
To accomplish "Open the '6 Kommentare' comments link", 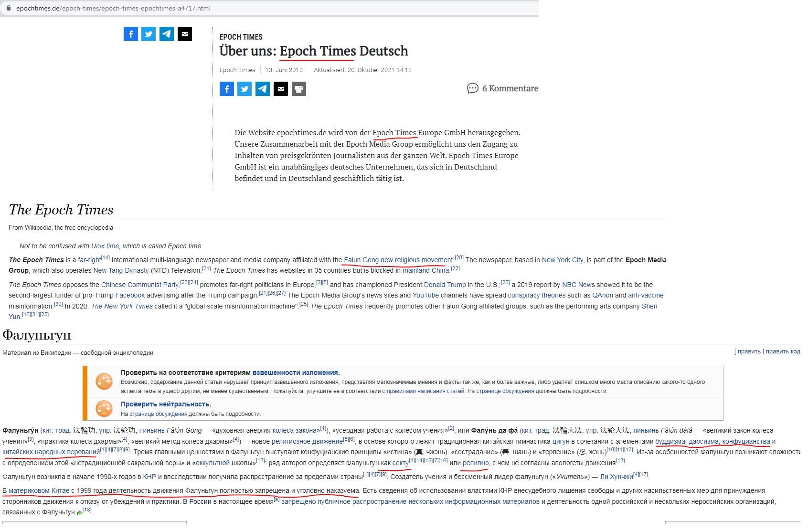I will click(510, 88).
